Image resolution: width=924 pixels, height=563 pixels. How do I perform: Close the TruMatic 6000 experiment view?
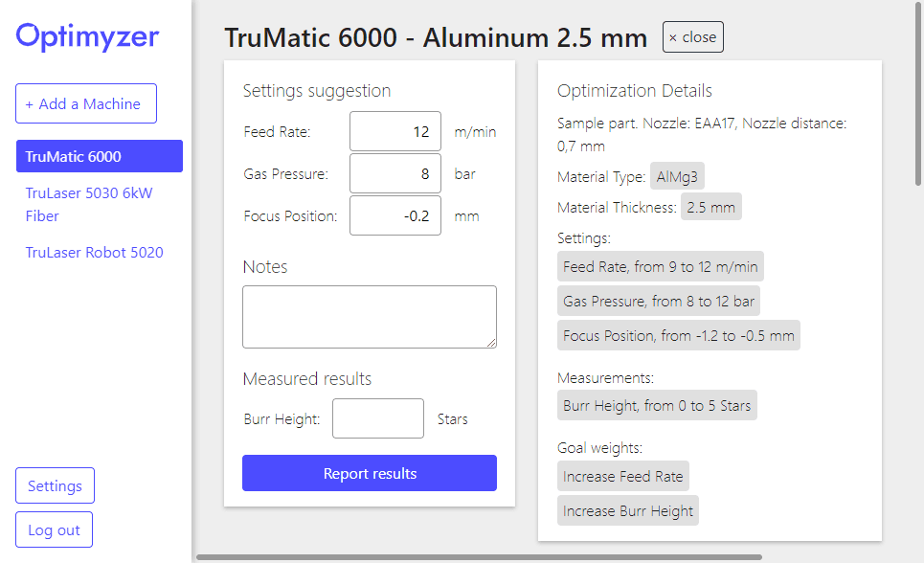(693, 37)
